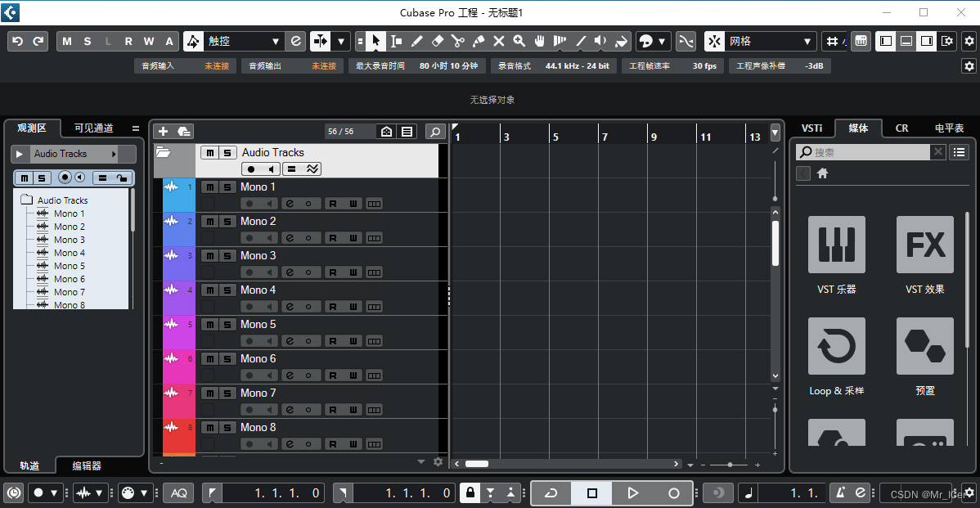Open the Presets media tile
The image size is (980, 508).
[x=925, y=345]
